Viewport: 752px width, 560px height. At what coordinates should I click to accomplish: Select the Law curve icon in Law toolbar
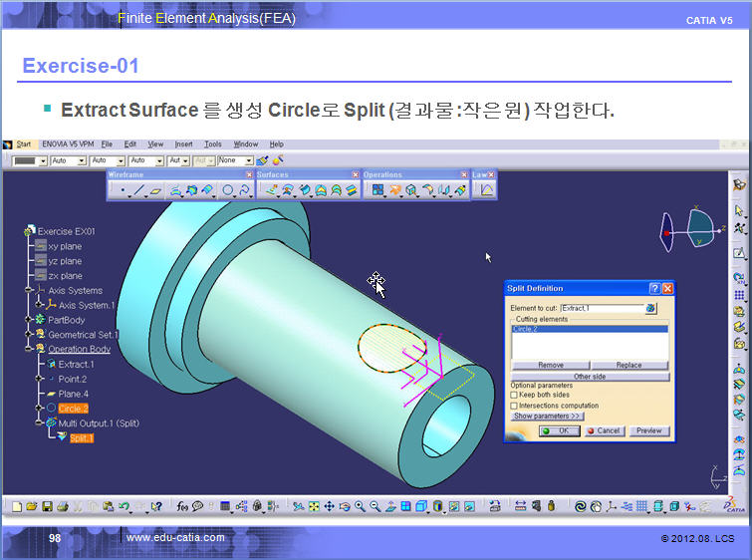tap(486, 190)
